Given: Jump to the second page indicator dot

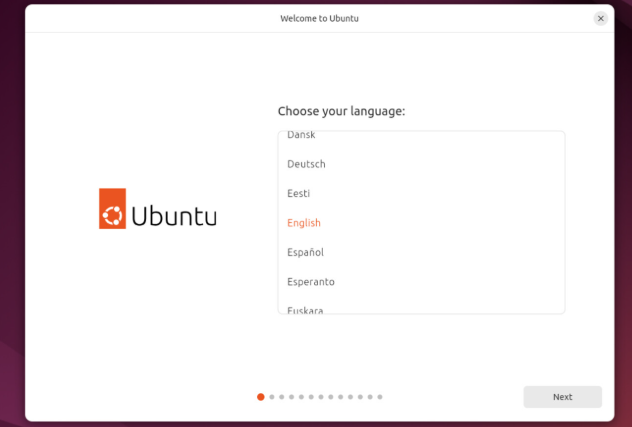Looking at the screenshot, I should [272, 397].
